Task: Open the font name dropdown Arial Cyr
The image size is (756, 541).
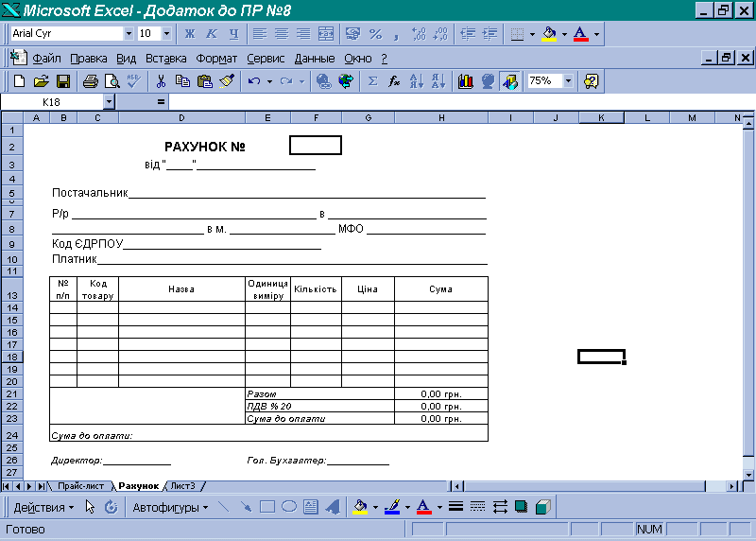Action: 129,34
